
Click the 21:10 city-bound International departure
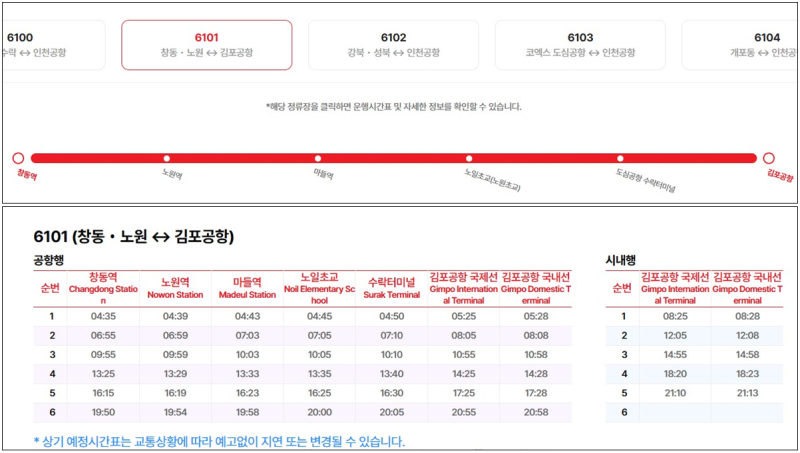click(x=675, y=393)
